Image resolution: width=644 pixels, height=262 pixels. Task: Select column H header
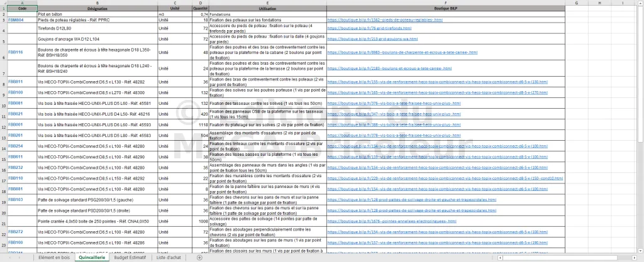tap(599, 3)
